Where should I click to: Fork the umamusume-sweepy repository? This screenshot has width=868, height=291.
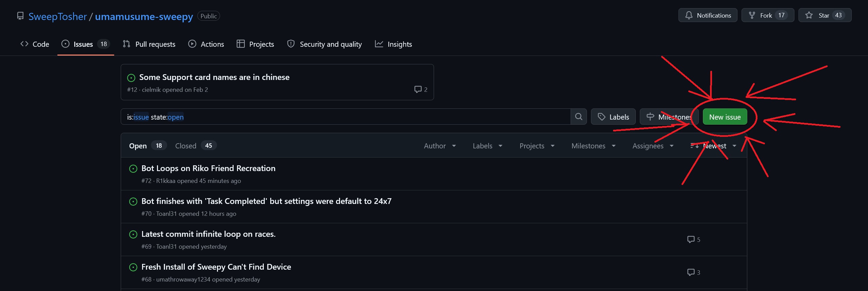pos(768,15)
